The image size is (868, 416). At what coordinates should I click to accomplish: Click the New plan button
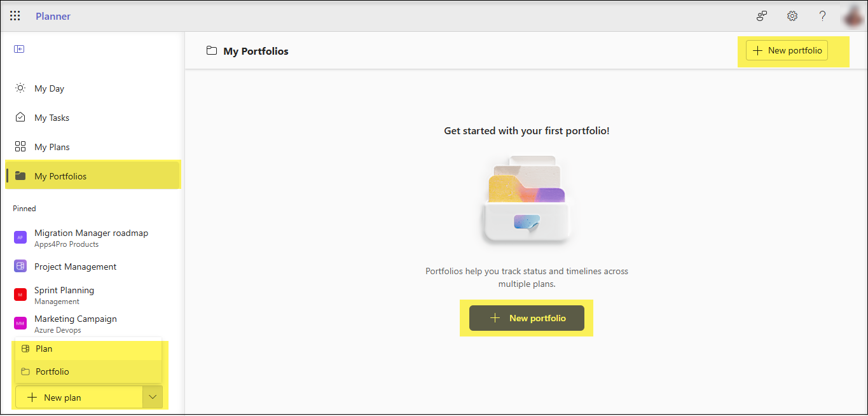coord(78,396)
